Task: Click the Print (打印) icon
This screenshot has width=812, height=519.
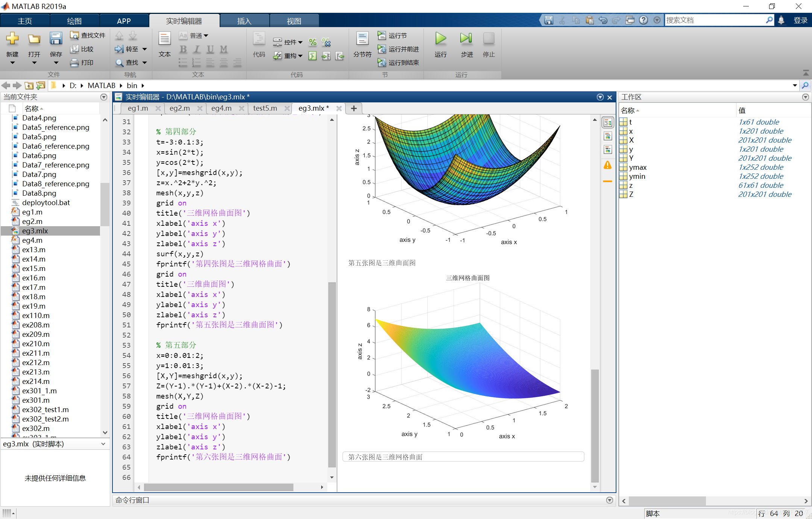Action: tap(74, 62)
